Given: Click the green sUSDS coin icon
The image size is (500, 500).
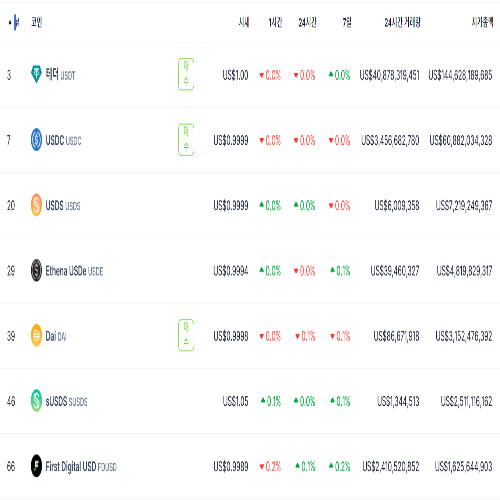Looking at the screenshot, I should [36, 401].
